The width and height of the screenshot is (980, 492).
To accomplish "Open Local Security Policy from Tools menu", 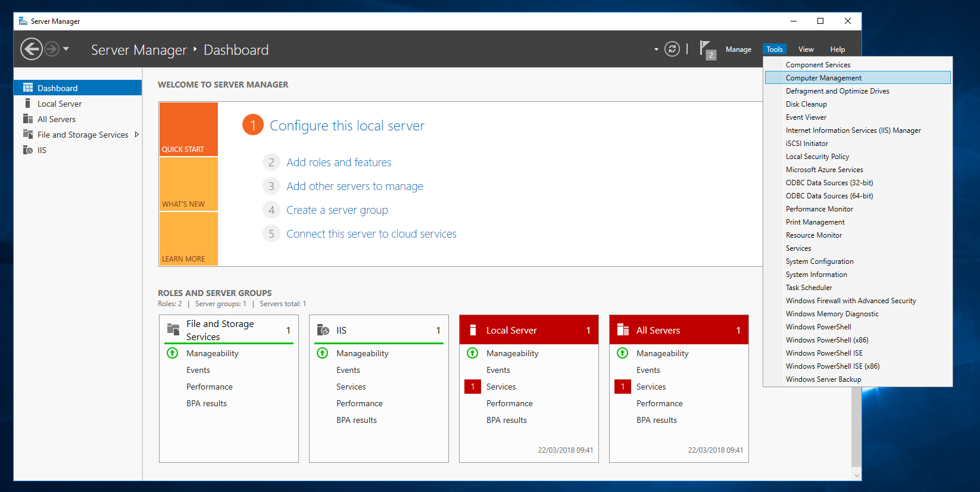I will [858, 157].
